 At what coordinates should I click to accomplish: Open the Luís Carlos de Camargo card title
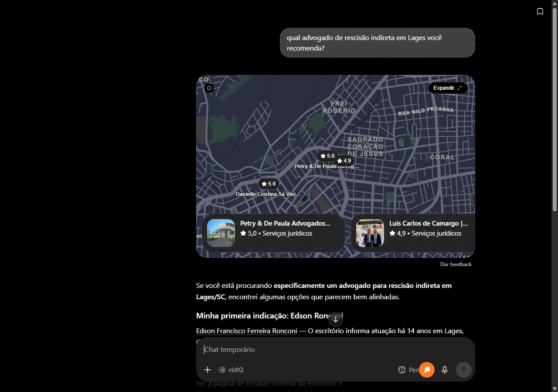click(x=429, y=223)
